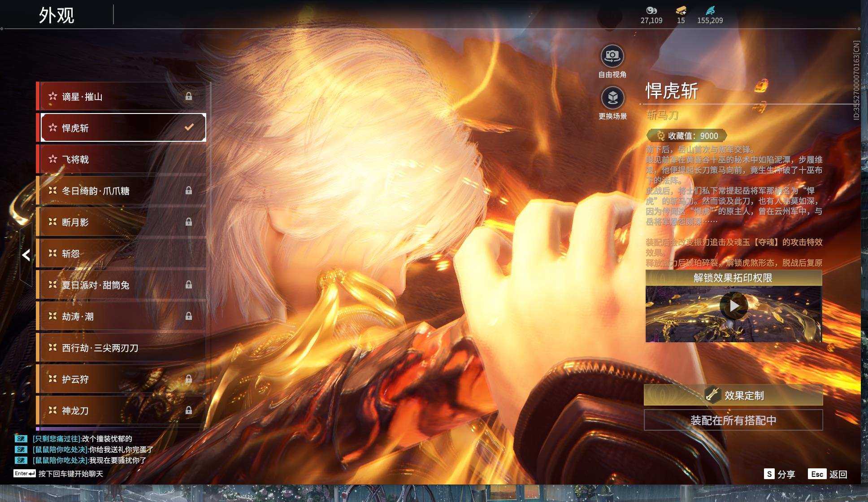Click the coin currency icon showing 27,109
The image size is (868, 502).
(651, 11)
